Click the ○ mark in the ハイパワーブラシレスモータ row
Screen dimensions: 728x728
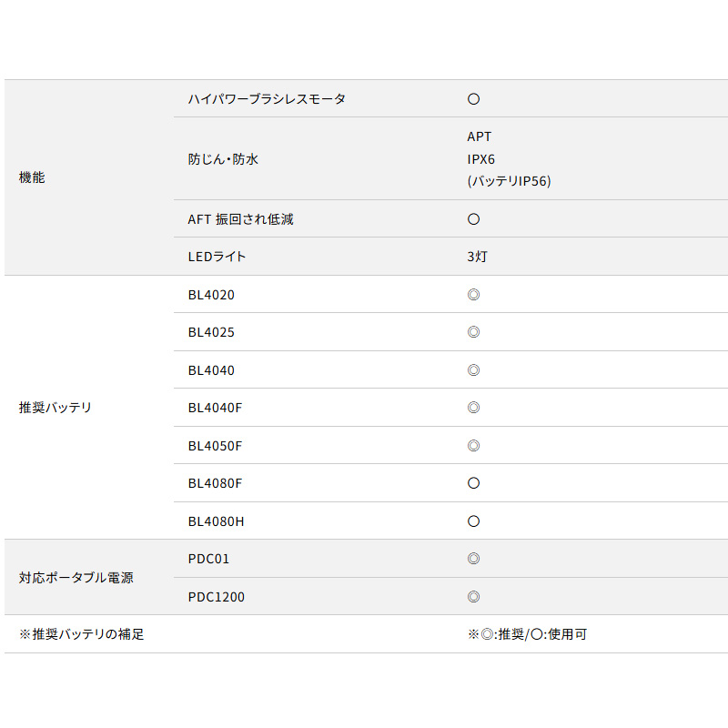click(473, 99)
